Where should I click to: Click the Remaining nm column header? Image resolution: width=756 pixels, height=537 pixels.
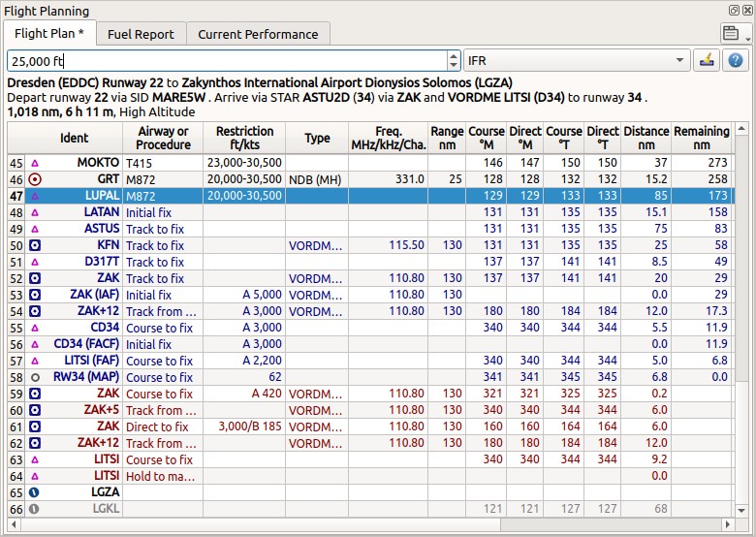click(702, 138)
